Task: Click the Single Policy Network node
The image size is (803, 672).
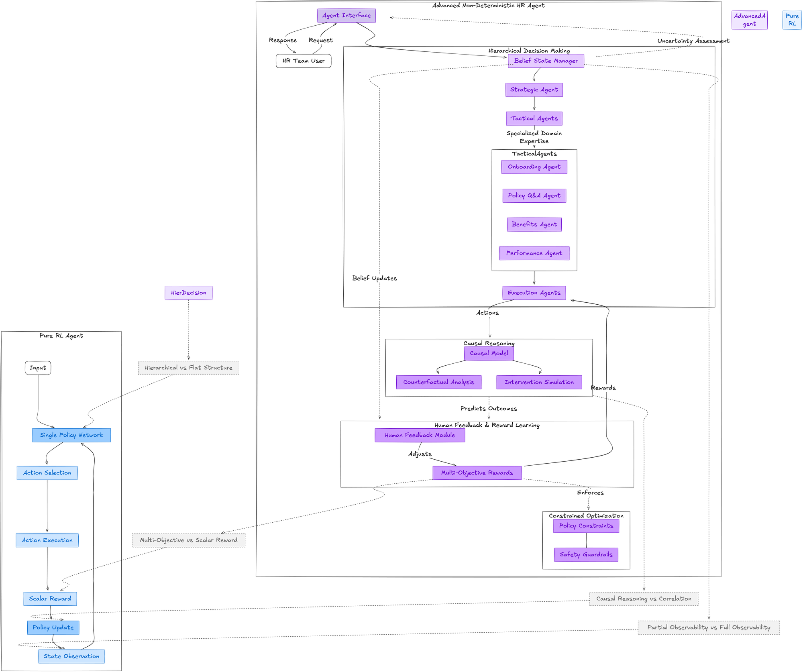Action: click(x=71, y=435)
